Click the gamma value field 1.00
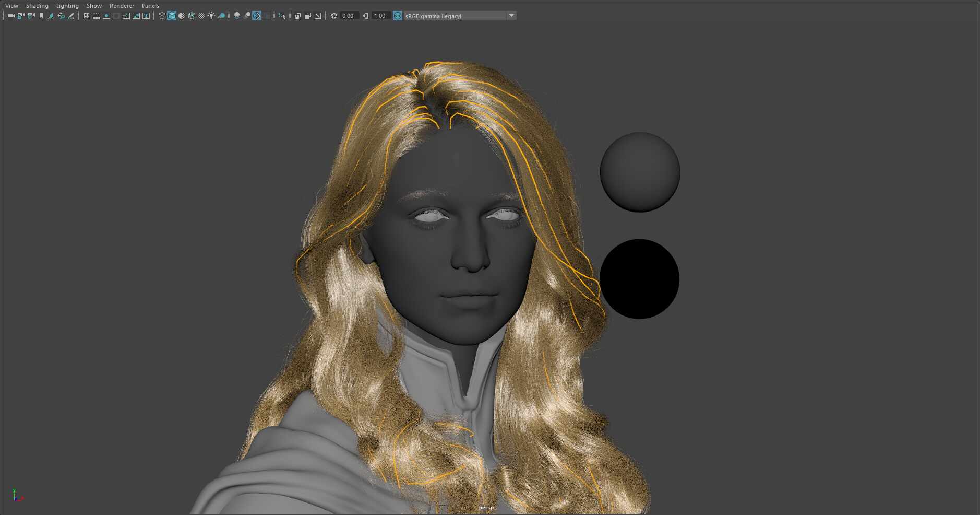 click(x=380, y=16)
